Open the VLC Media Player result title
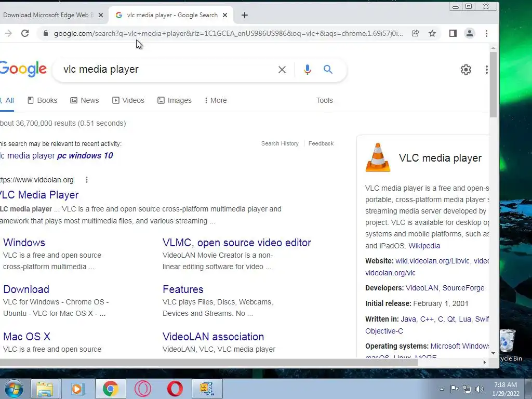The width and height of the screenshot is (532, 399). tap(39, 195)
